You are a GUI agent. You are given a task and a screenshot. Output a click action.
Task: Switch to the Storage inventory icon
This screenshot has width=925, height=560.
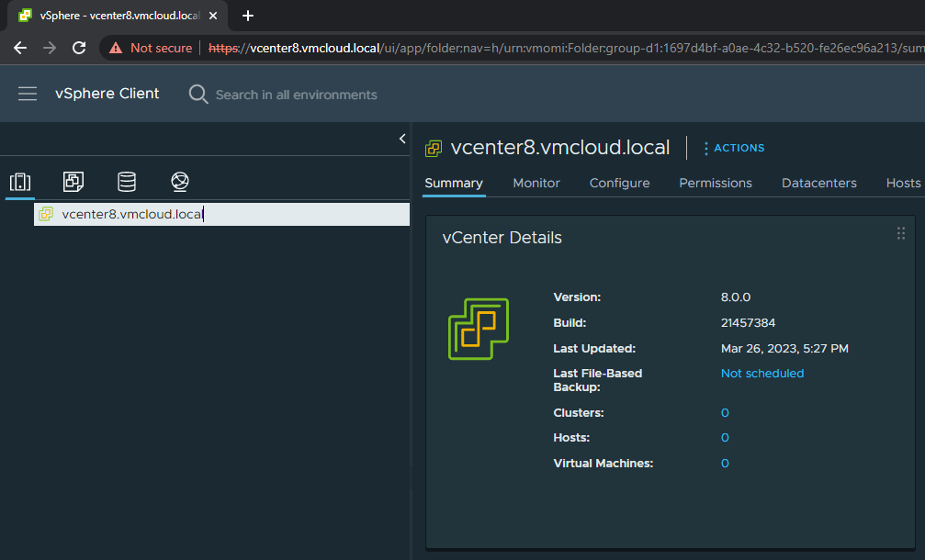pyautogui.click(x=126, y=182)
